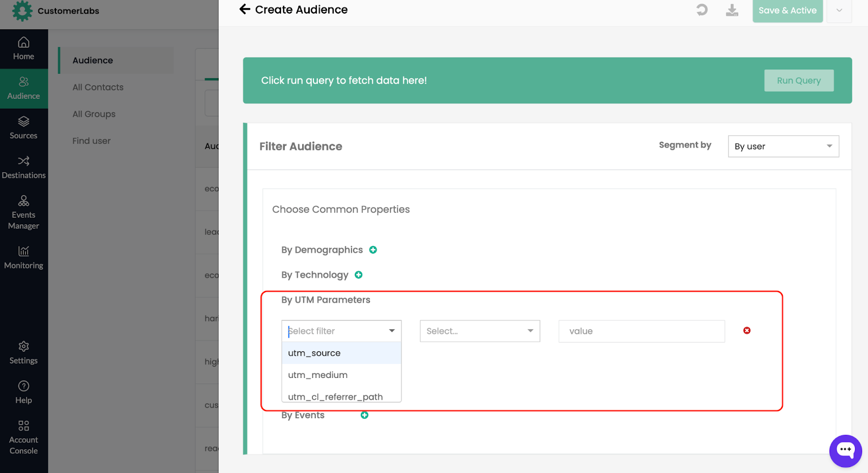This screenshot has width=868, height=473.
Task: Remove UTM filter with red X icon
Action: coord(746,331)
